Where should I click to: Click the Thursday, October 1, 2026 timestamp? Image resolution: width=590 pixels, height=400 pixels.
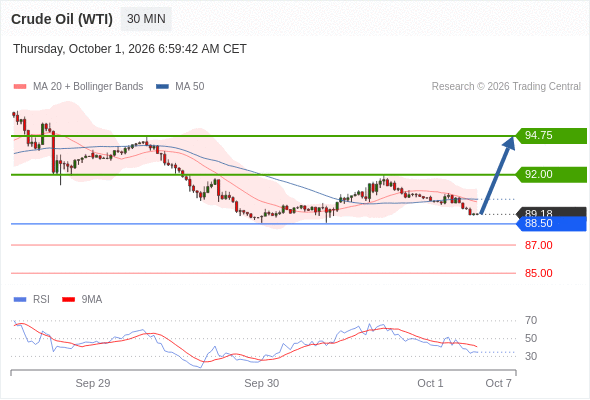coord(130,49)
